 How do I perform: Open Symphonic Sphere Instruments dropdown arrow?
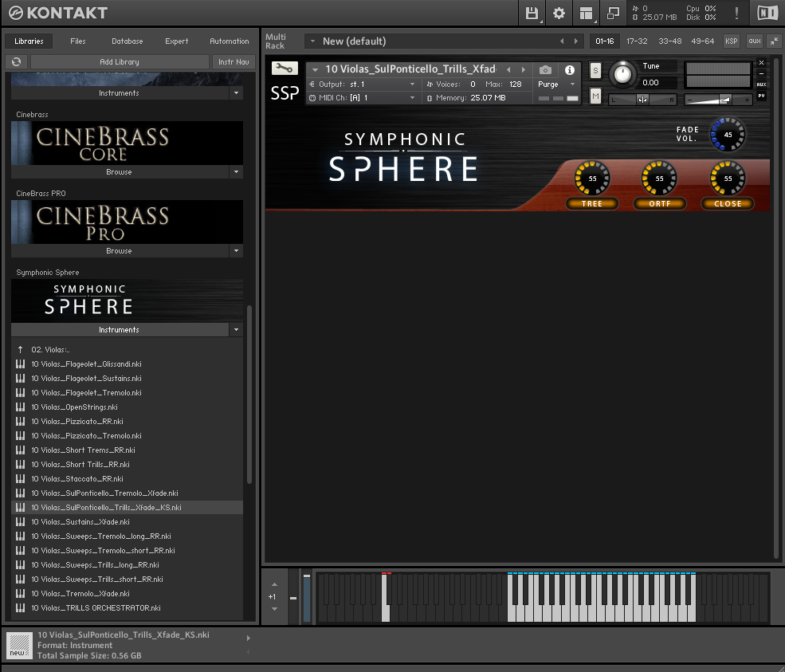tap(237, 329)
